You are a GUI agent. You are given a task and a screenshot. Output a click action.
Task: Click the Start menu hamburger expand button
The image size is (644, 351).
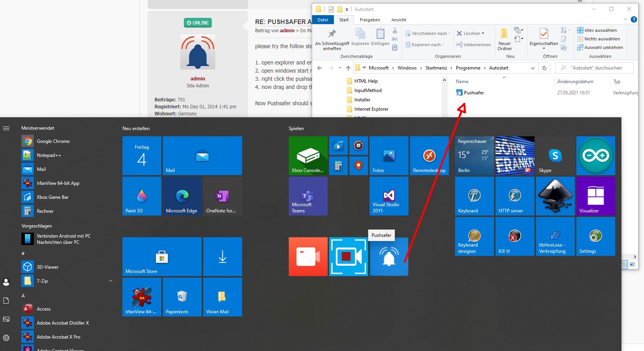[x=6, y=128]
